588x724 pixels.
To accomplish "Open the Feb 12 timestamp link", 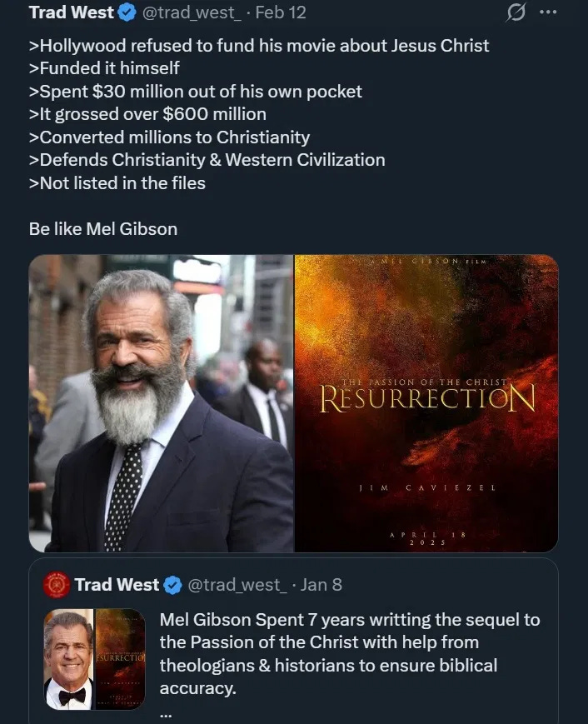I will 281,12.
